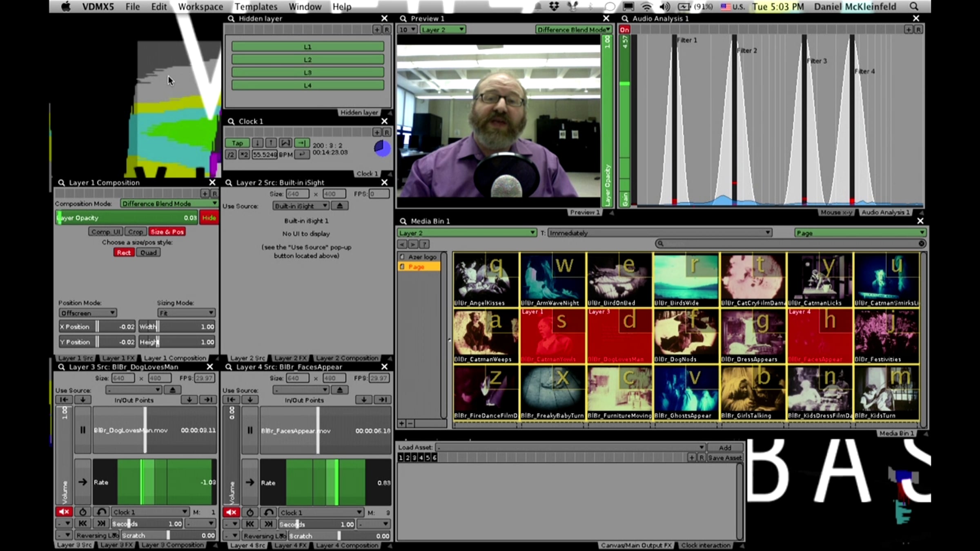Viewport: 980px width, 551px height.
Task: Click the Save Asset button
Action: coord(725,458)
